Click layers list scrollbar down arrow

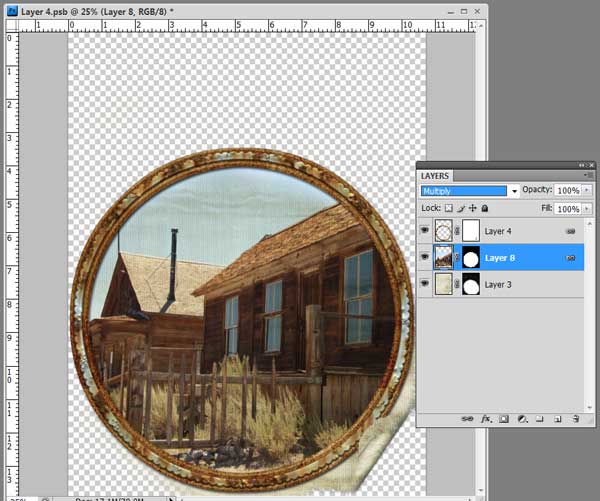[589, 407]
